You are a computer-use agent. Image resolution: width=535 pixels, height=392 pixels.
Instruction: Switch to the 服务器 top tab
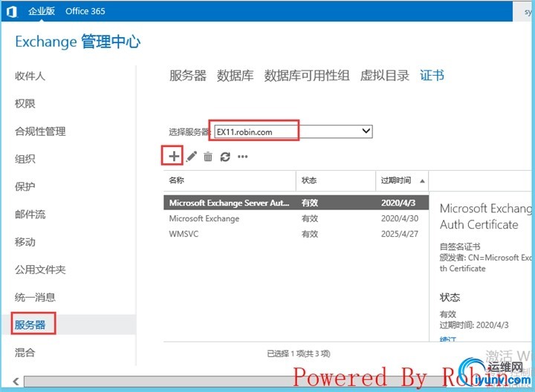click(188, 75)
